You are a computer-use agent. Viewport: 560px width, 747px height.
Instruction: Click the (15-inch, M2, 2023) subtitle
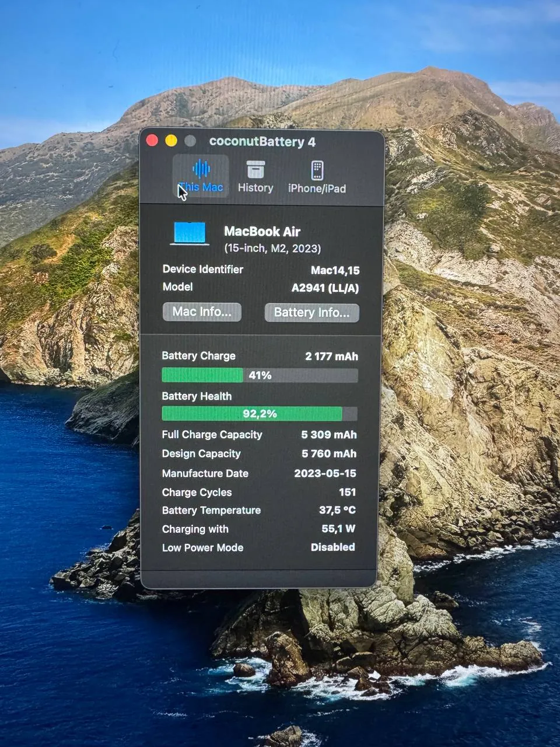point(272,248)
